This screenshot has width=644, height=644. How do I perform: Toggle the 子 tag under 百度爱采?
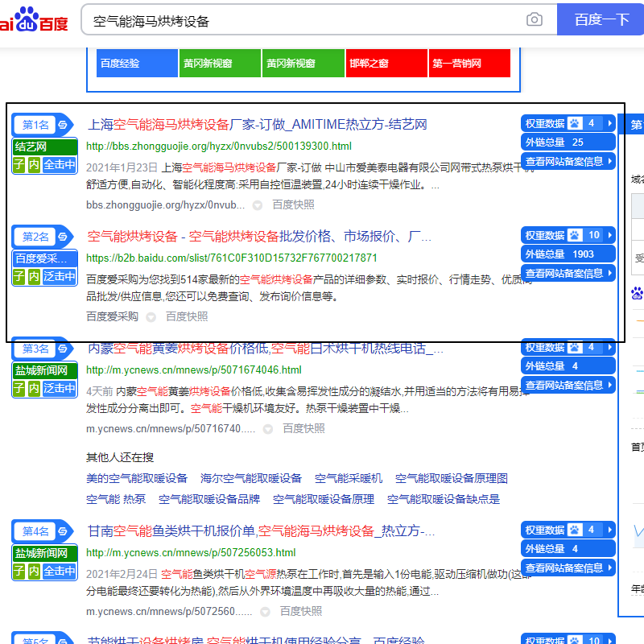click(19, 276)
